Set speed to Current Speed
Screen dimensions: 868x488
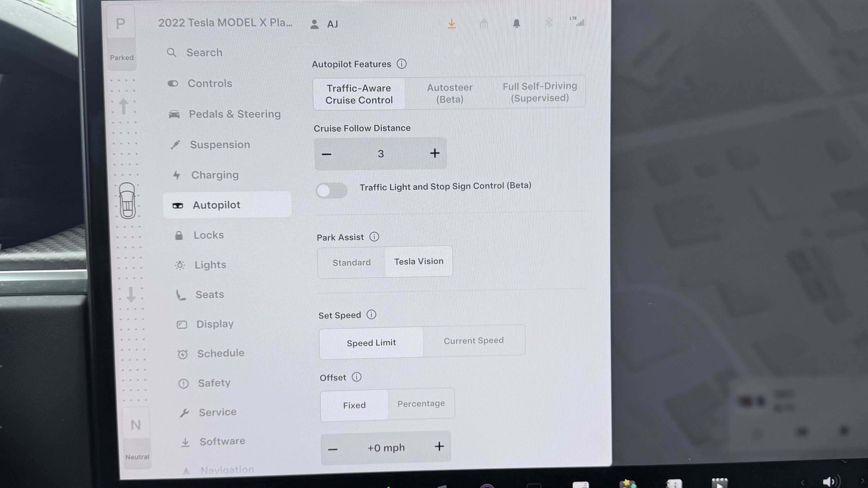(x=473, y=340)
